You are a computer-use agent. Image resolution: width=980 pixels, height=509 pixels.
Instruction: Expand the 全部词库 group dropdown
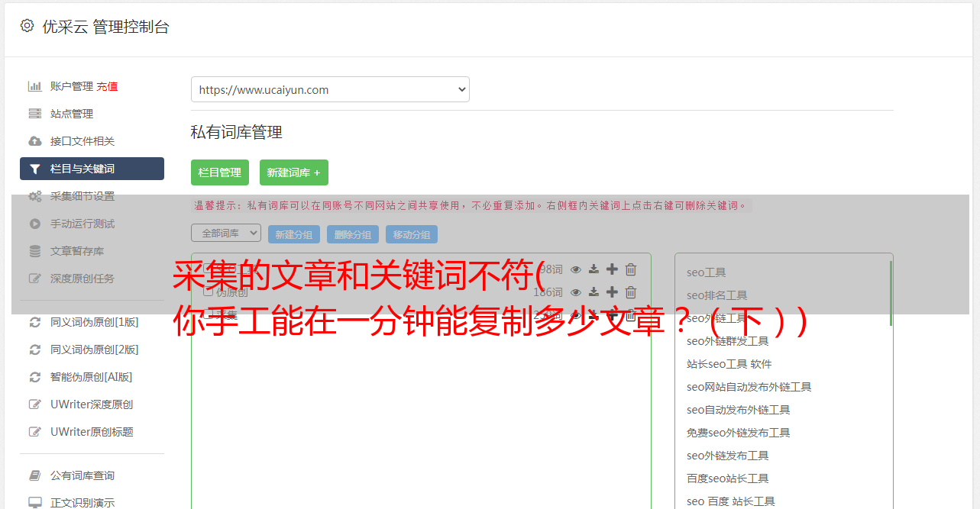click(226, 233)
